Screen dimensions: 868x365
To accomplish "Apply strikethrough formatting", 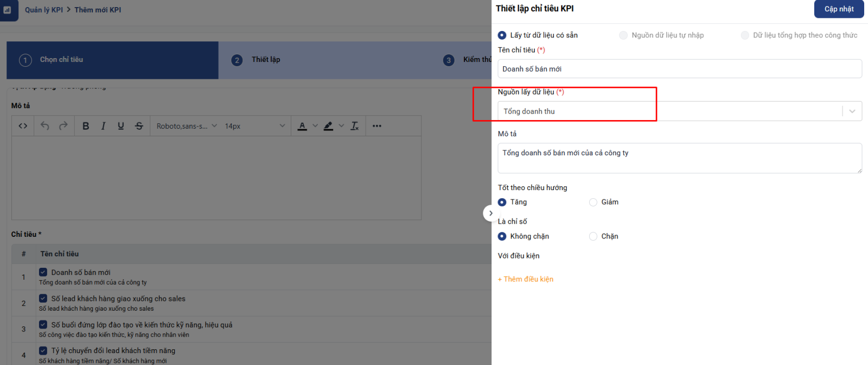I will tap(139, 126).
